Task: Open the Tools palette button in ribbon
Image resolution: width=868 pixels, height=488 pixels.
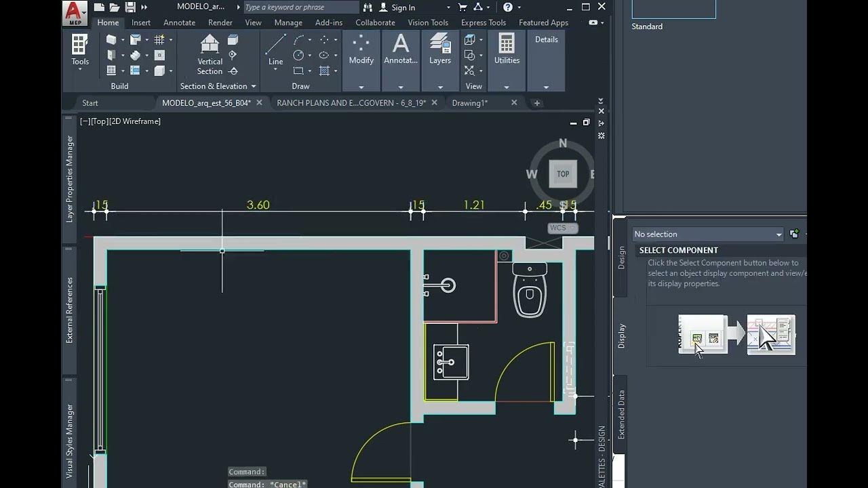Action: 80,51
